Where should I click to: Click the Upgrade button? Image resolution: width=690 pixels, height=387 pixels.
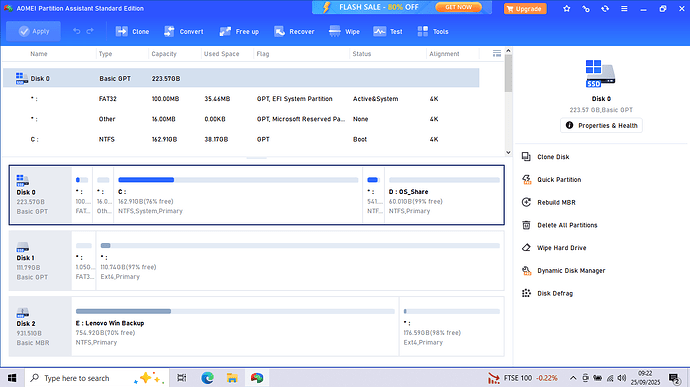tap(525, 8)
